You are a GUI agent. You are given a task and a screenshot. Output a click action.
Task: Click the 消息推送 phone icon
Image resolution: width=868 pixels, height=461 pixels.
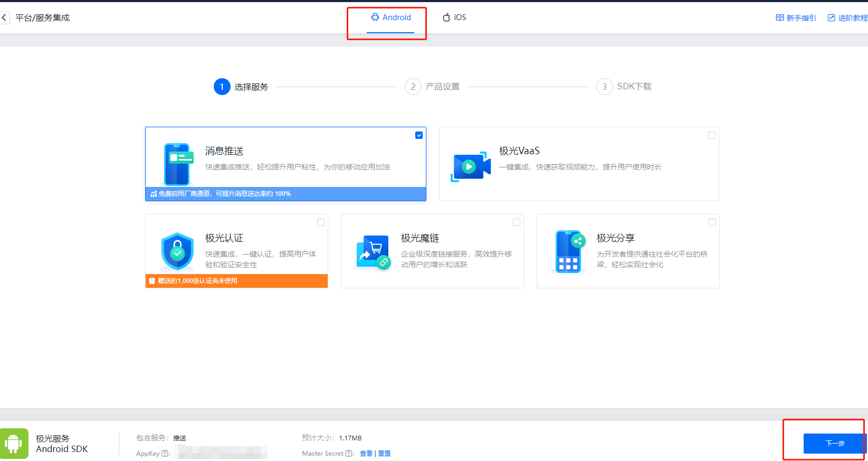[178, 164]
